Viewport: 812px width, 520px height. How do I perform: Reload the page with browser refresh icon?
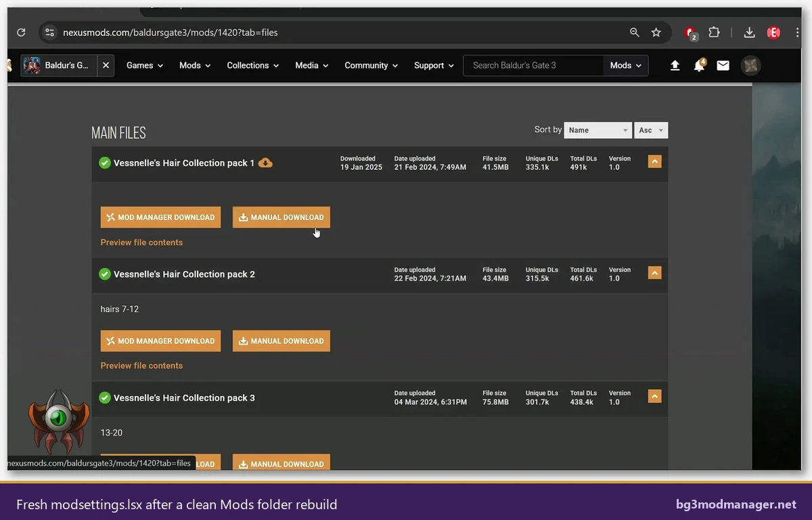(21, 32)
